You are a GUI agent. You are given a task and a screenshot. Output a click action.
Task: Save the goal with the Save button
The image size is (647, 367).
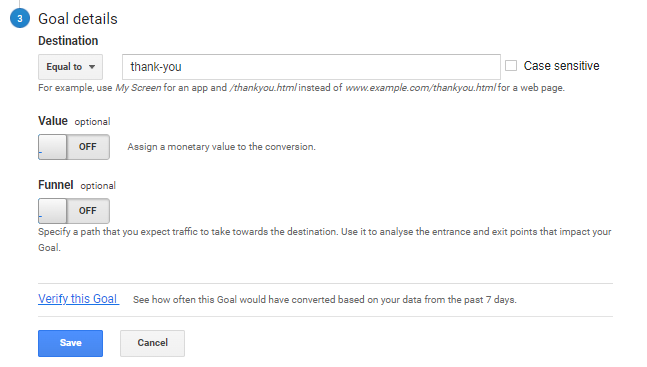point(71,343)
